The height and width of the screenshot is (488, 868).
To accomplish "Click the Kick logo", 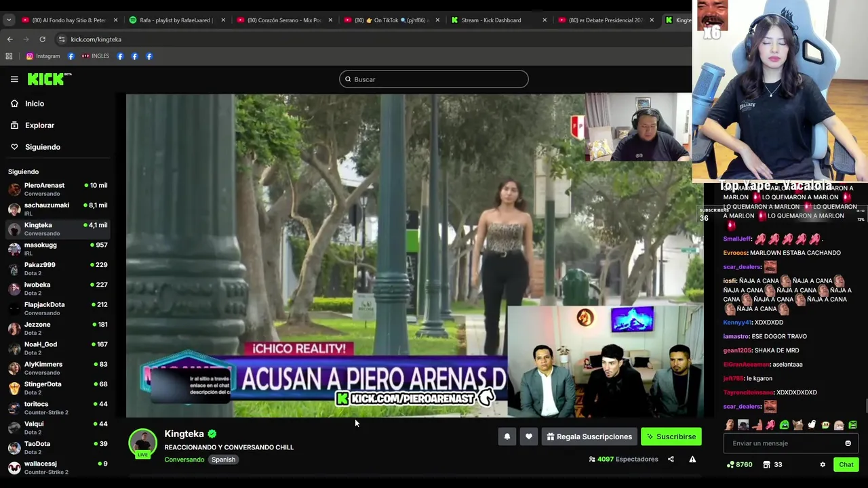I will (49, 79).
